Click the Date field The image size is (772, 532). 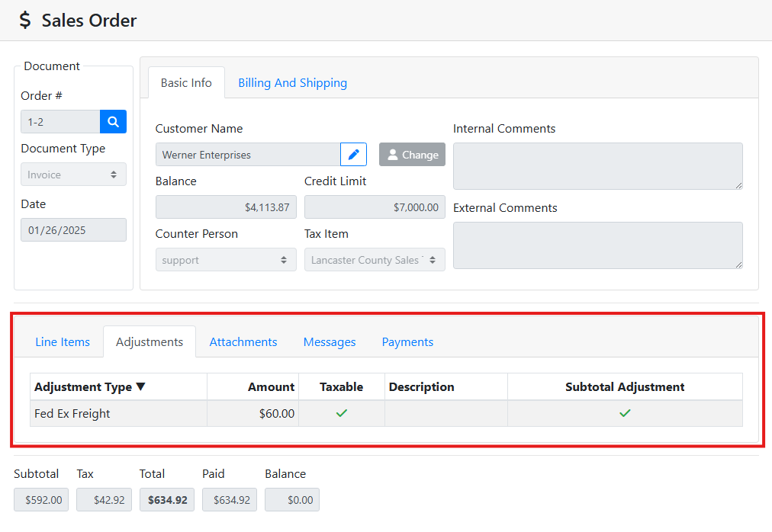pos(73,230)
